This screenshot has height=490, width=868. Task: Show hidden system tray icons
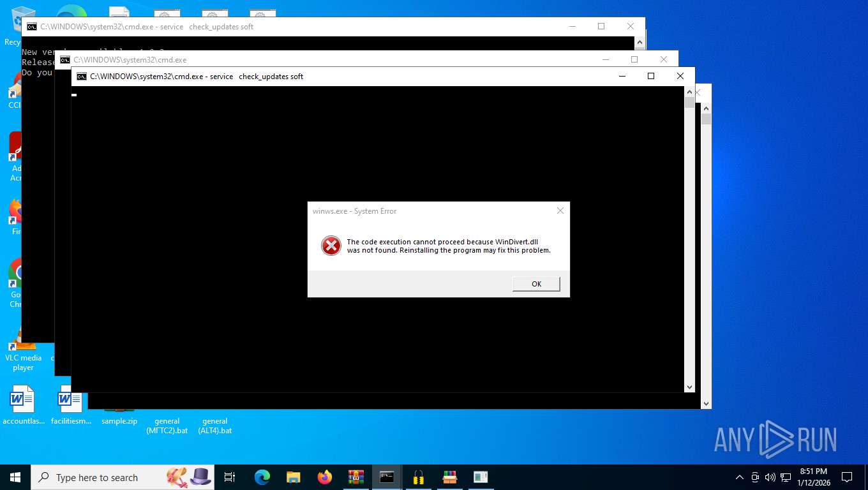pos(740,477)
